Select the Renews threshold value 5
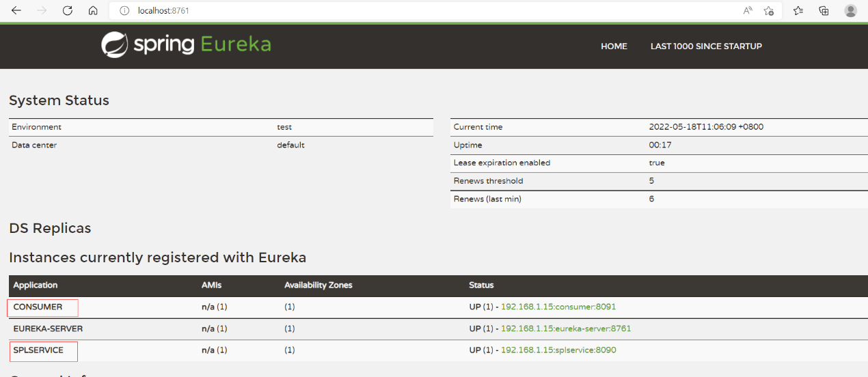Image resolution: width=868 pixels, height=377 pixels. click(651, 181)
